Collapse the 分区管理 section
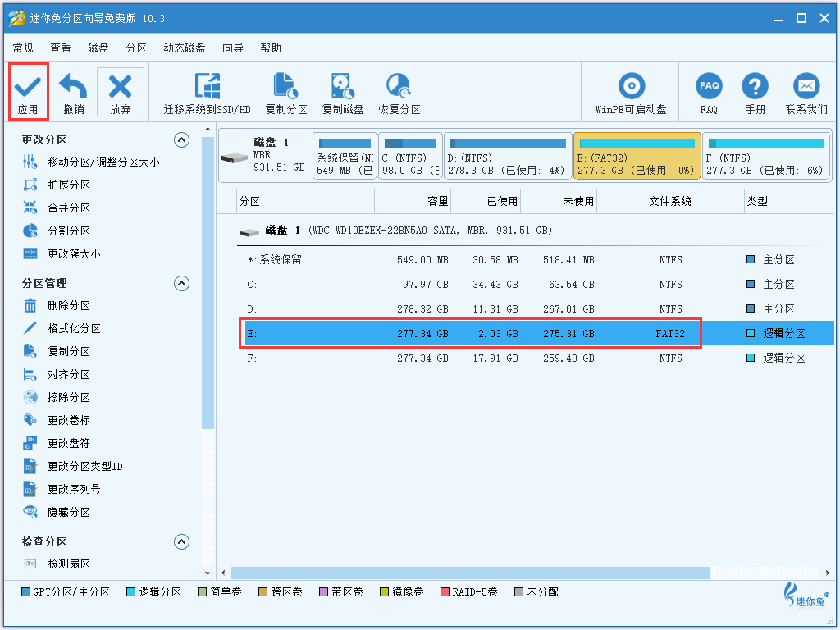The width and height of the screenshot is (840, 630). coord(181,283)
